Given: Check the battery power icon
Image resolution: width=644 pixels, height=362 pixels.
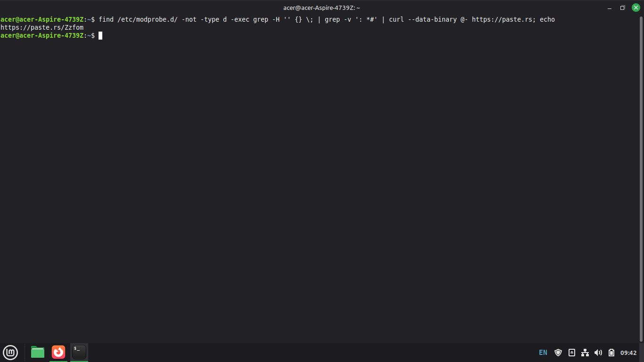Looking at the screenshot, I should click(x=611, y=353).
